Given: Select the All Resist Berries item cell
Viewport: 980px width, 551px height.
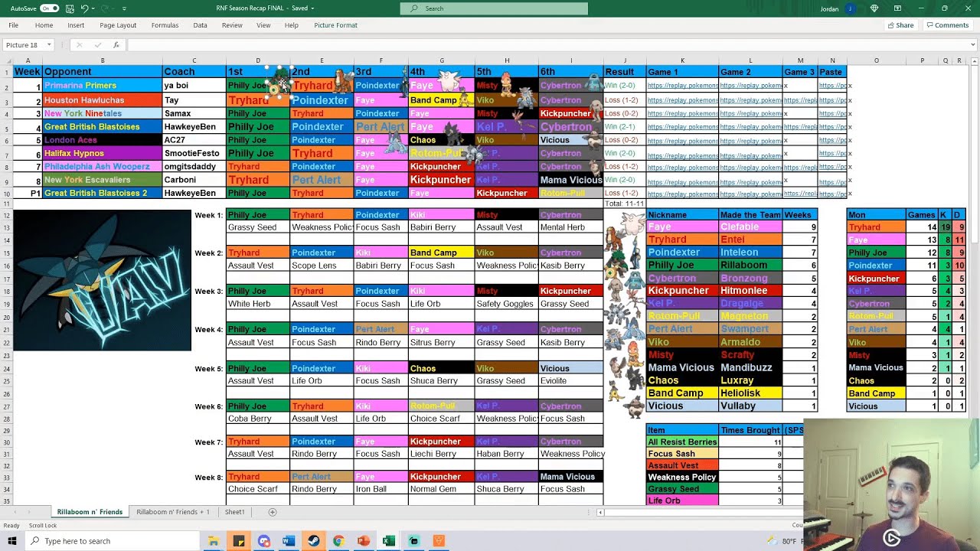Looking at the screenshot, I should (682, 442).
